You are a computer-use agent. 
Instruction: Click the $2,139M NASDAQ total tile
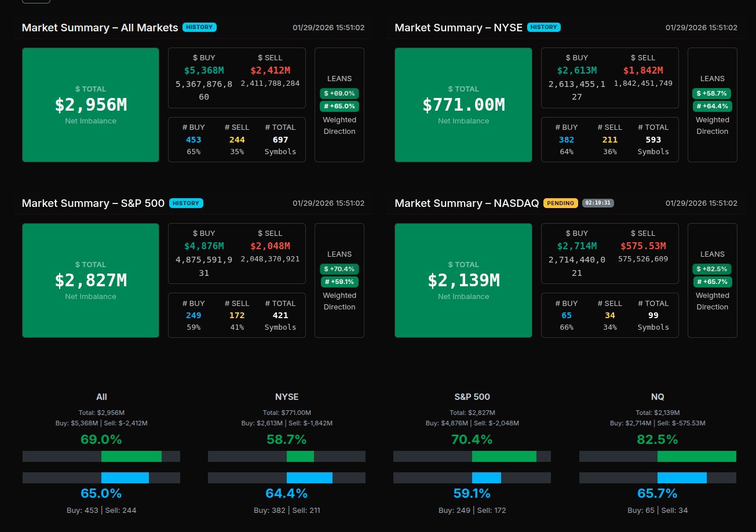click(x=463, y=280)
